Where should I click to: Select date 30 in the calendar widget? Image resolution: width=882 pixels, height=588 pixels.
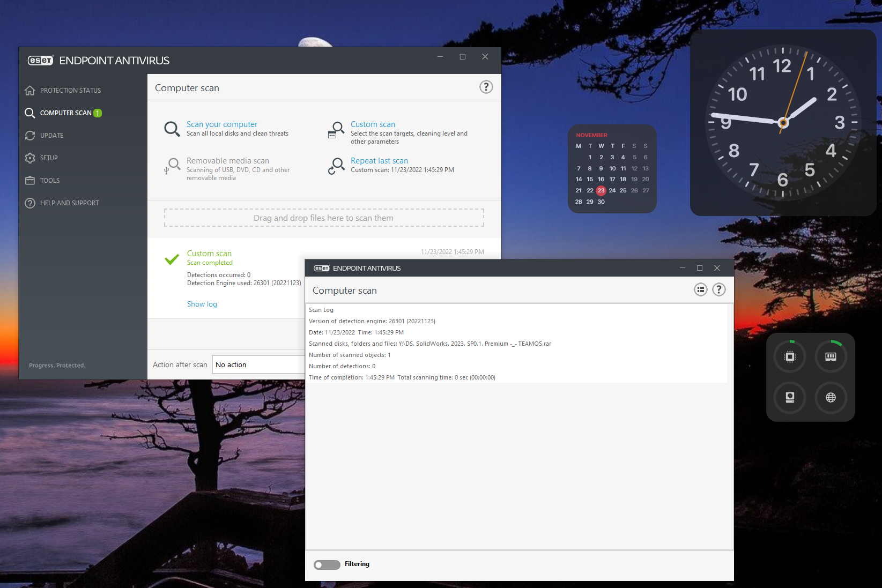601,202
